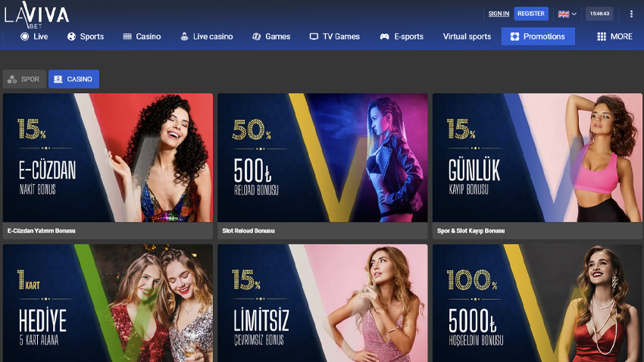Select the CASINO promotions filter
This screenshot has height=362, width=644.
pos(74,80)
